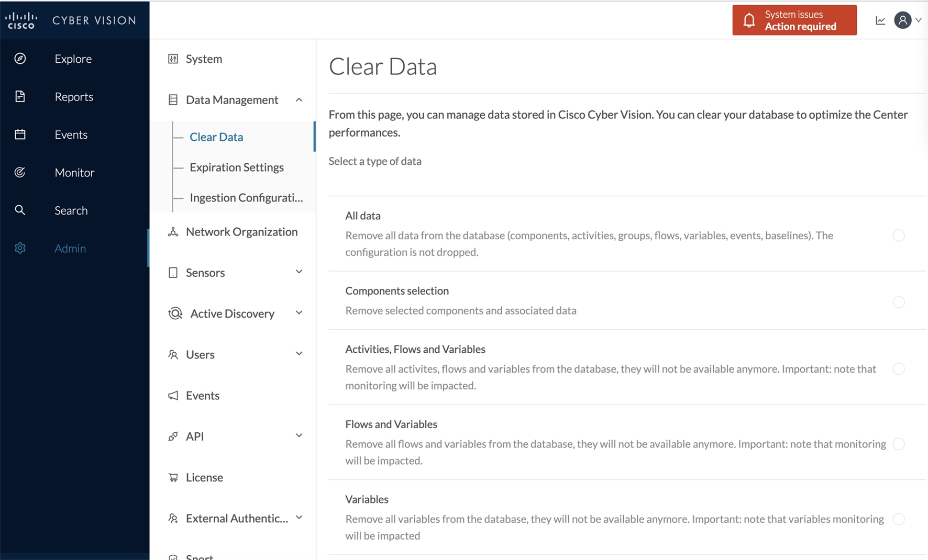The width and height of the screenshot is (928, 560).
Task: Open Monitor via its sidebar icon
Action: click(x=20, y=172)
